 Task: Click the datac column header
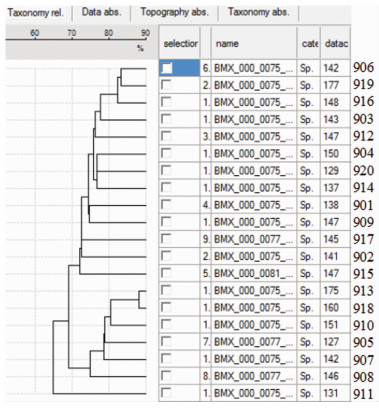[x=336, y=43]
